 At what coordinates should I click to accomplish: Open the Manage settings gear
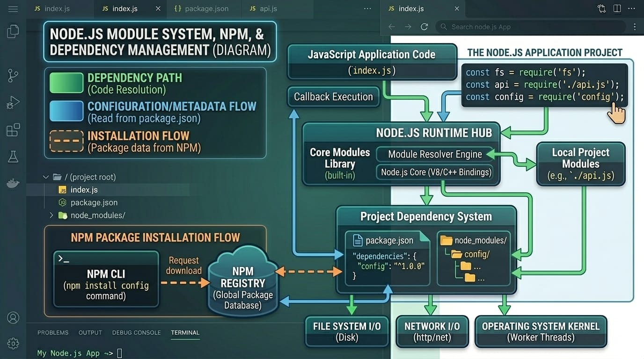[x=13, y=343]
